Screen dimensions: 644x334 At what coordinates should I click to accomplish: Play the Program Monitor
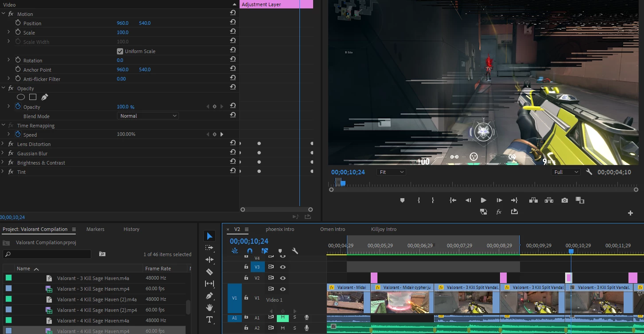484,200
